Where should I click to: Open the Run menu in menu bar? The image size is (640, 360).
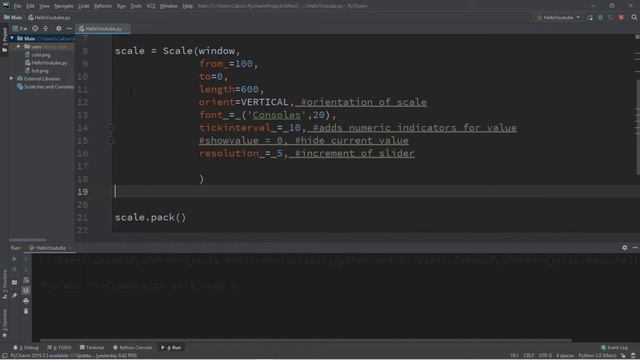(x=121, y=6)
